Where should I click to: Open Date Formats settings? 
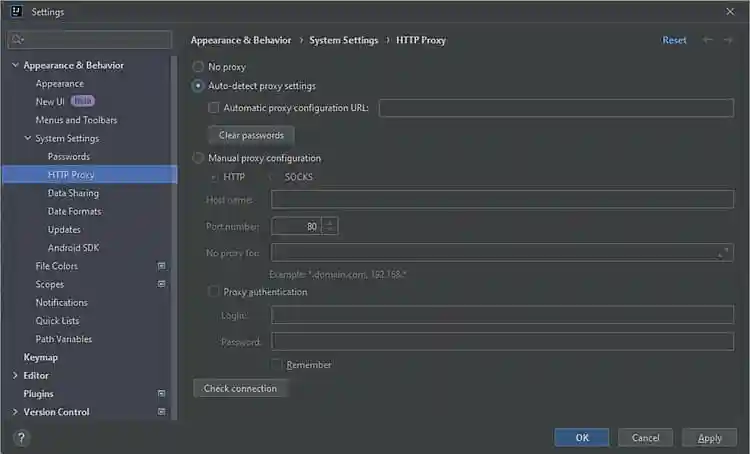pos(75,211)
